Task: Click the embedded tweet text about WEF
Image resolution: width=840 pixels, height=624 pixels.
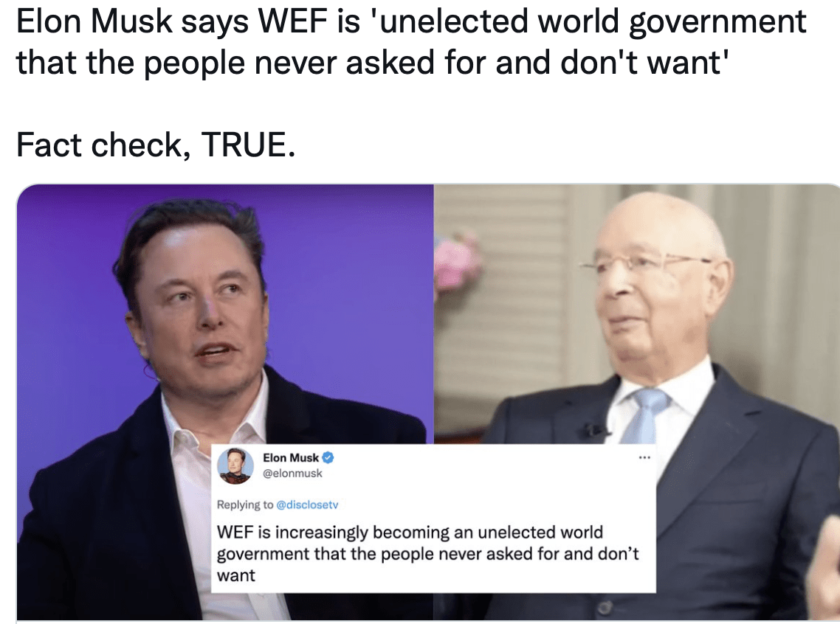Action: tap(427, 553)
